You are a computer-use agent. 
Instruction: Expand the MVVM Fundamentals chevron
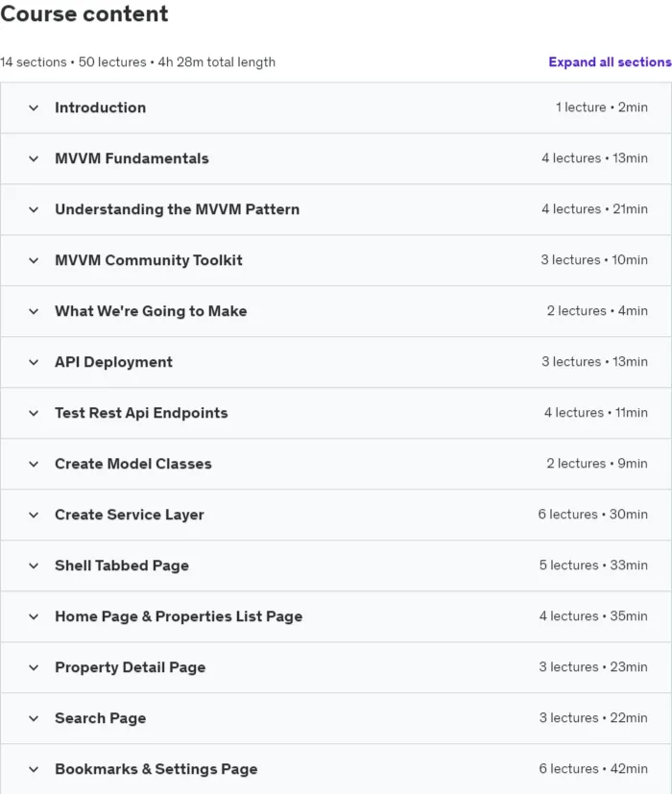tap(34, 158)
